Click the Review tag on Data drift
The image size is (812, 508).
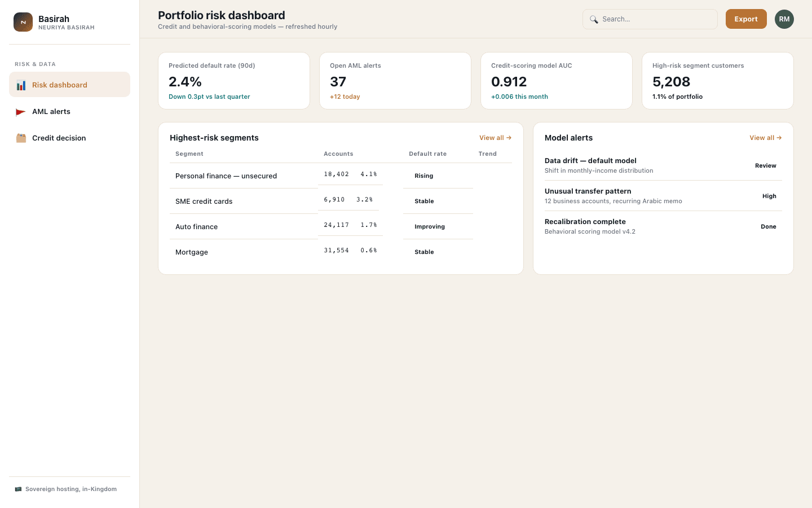766,165
